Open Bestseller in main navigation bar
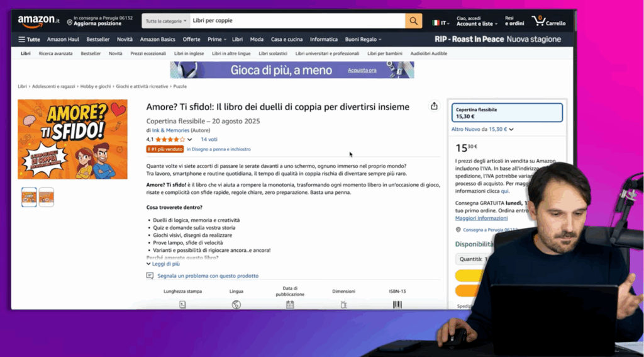 click(x=97, y=40)
